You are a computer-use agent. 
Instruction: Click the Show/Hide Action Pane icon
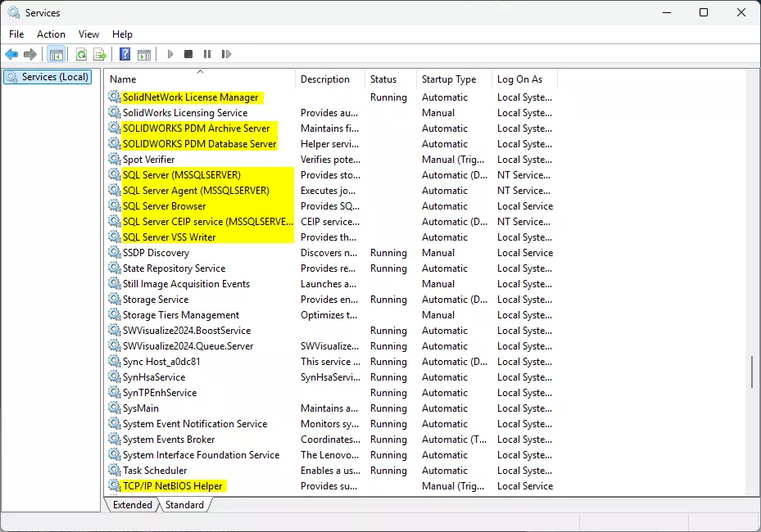[144, 54]
